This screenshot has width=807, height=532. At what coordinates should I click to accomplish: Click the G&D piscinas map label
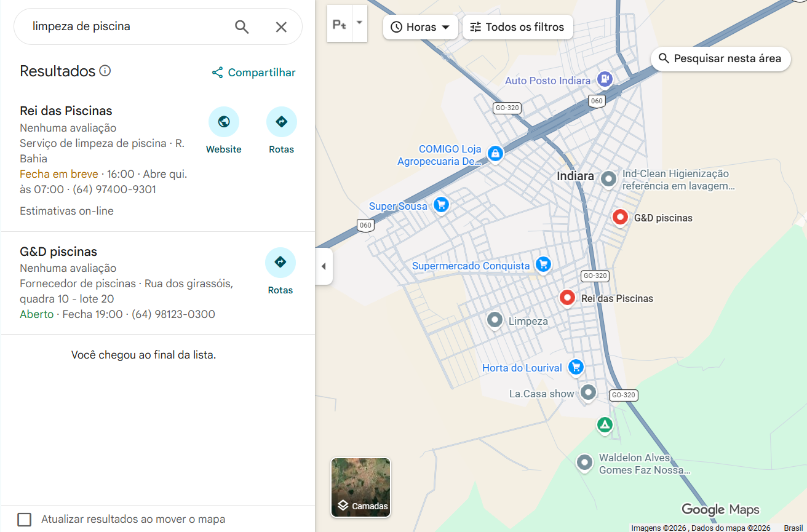[663, 218]
